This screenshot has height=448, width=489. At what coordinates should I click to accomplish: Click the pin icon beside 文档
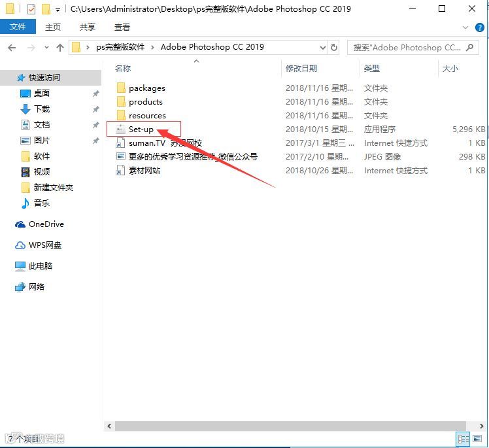[x=95, y=125]
